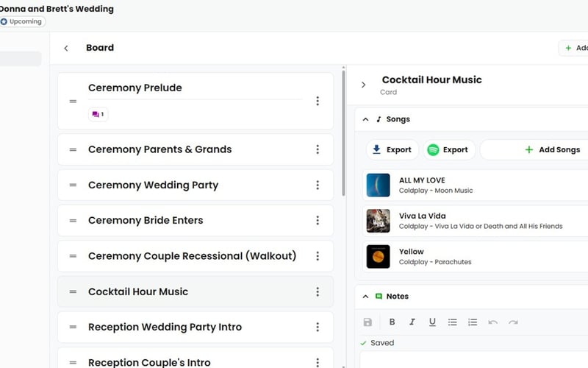Viewport: 588px width, 368px height.
Task: Select the Viva La Vida song title
Action: [422, 216]
